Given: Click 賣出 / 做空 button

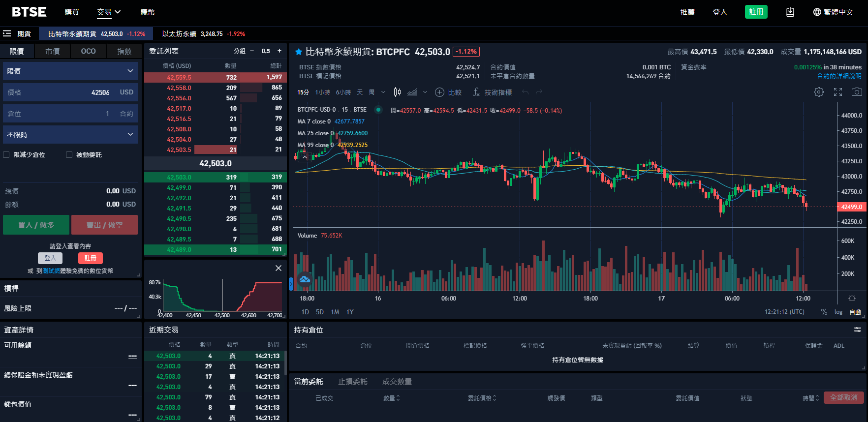Looking at the screenshot, I should [104, 225].
